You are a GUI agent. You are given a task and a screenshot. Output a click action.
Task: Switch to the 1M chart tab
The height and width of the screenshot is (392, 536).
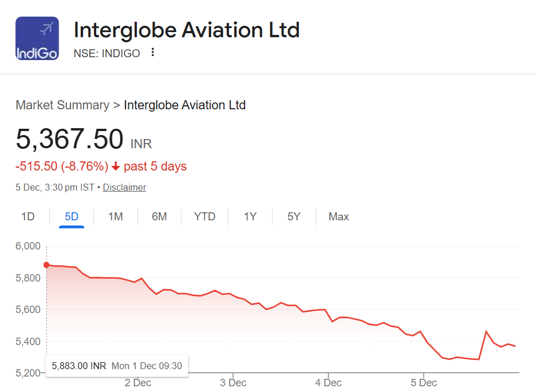116,217
